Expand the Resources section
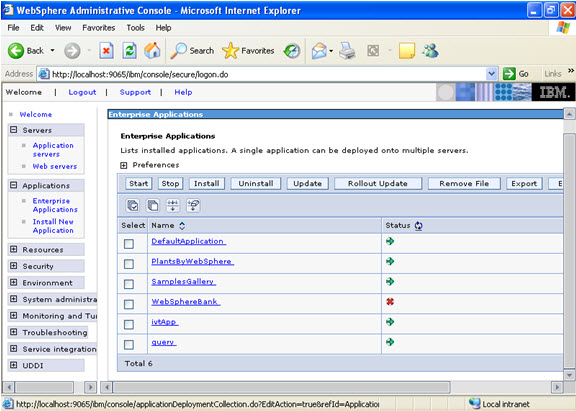The width and height of the screenshot is (576, 411). pyautogui.click(x=14, y=249)
